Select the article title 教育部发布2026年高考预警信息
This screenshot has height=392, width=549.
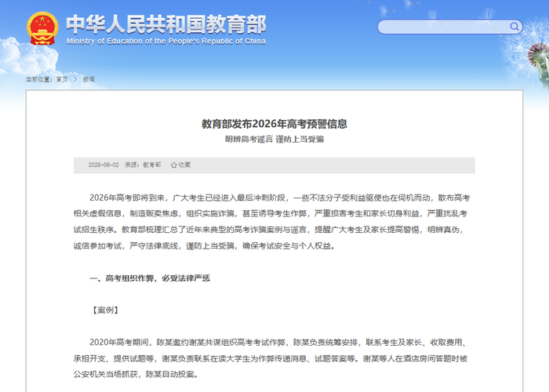coord(274,124)
